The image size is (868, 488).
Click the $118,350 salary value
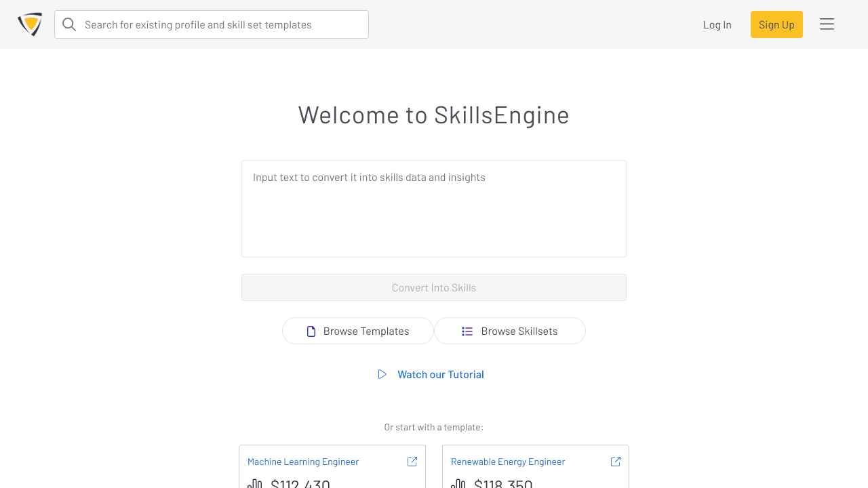[503, 483]
